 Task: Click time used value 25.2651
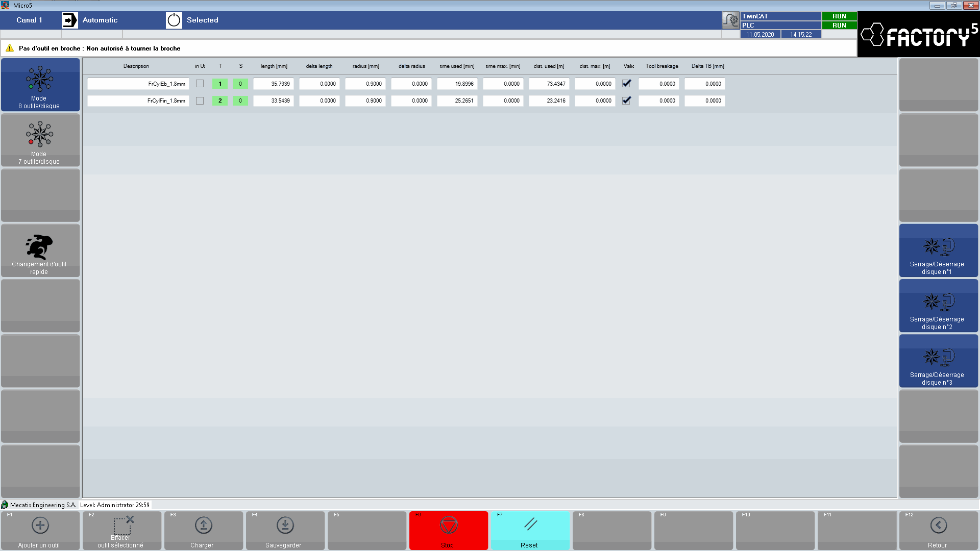tap(457, 101)
